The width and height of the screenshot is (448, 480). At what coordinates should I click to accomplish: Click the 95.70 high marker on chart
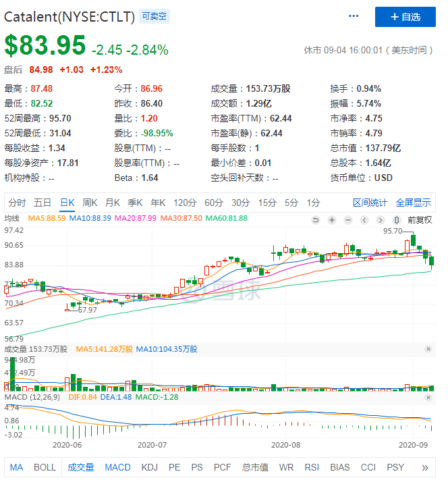(x=393, y=231)
